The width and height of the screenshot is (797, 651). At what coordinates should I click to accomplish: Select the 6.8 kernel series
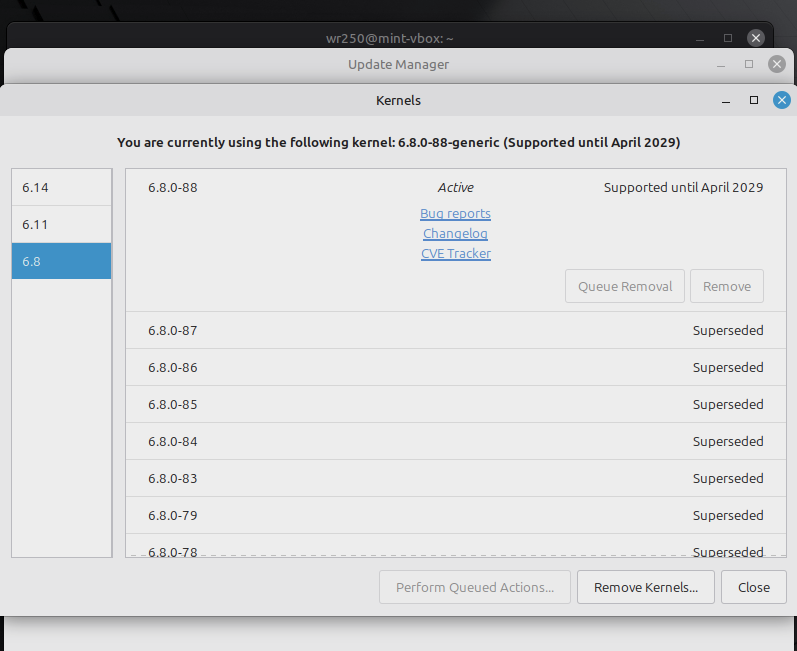(x=61, y=261)
